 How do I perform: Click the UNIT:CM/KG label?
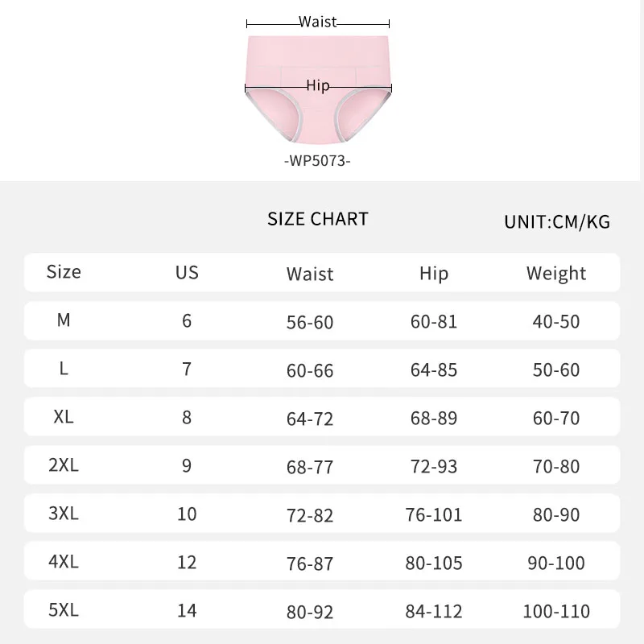557,222
